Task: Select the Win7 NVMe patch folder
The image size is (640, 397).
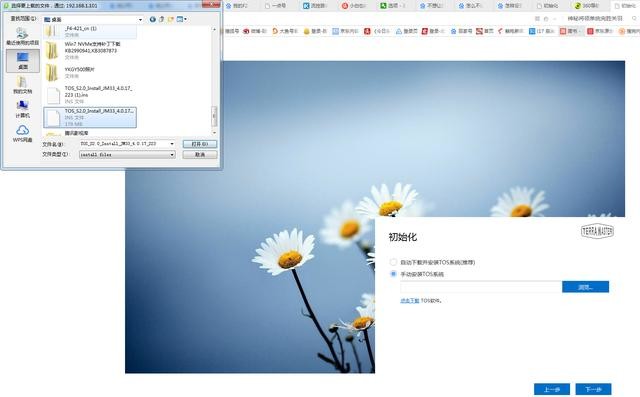Action: [x=90, y=50]
